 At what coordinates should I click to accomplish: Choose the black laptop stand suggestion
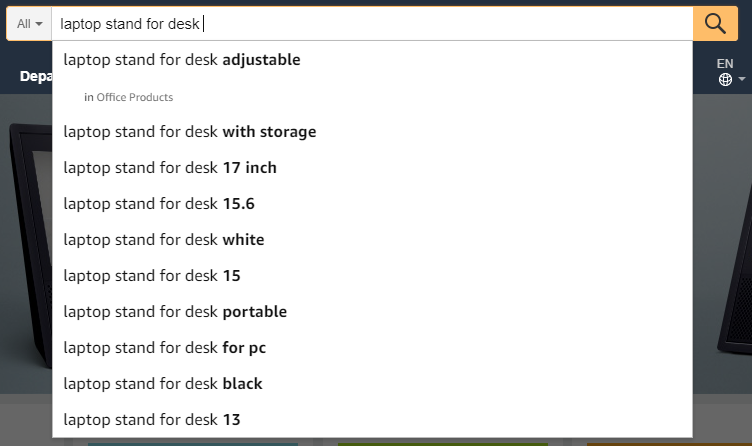[x=163, y=383]
